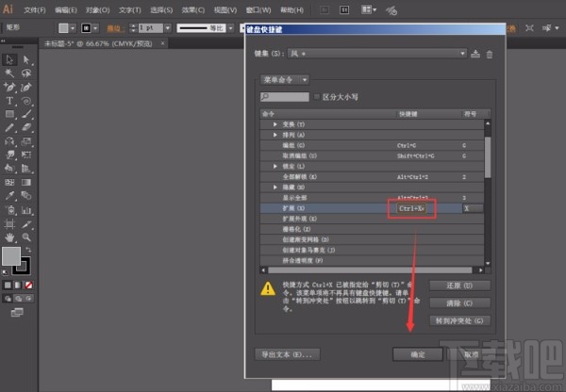Open the fill color dropdown in control bar
566x392 pixels.
73,28
